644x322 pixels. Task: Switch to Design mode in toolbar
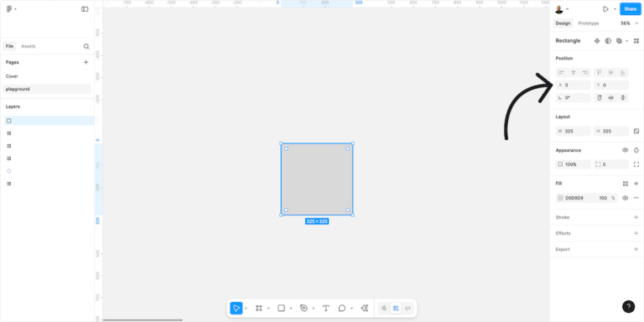pyautogui.click(x=396, y=308)
